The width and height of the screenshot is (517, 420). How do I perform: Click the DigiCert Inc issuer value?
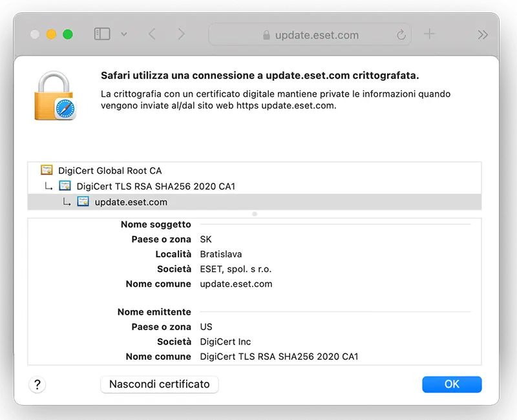point(226,342)
